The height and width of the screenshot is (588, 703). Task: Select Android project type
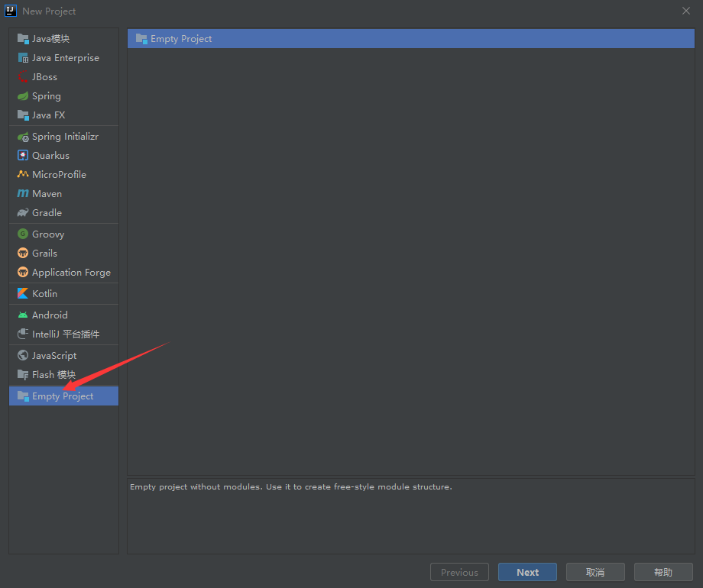click(x=63, y=315)
